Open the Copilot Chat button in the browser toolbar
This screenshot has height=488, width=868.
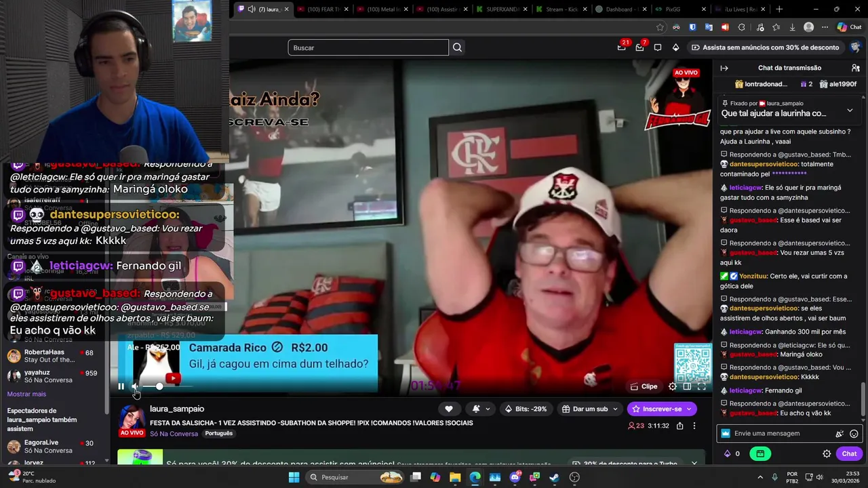(849, 27)
